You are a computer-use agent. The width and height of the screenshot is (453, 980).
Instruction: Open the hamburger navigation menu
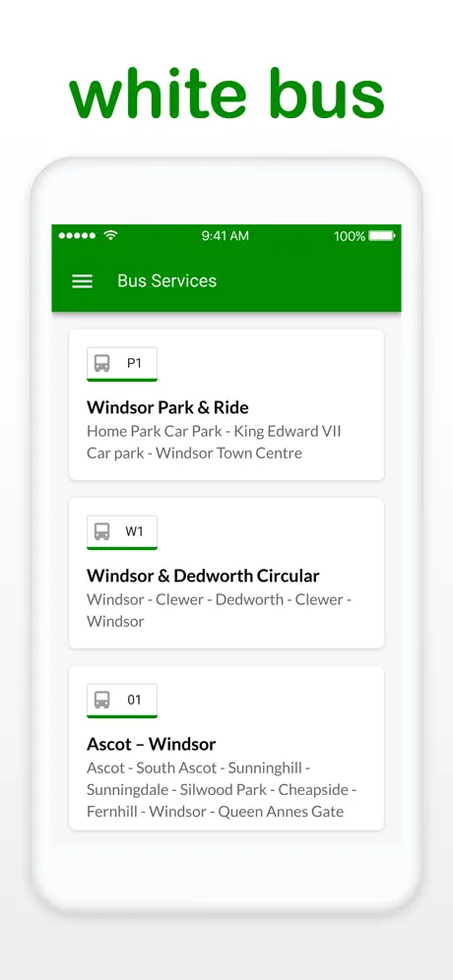tap(82, 281)
